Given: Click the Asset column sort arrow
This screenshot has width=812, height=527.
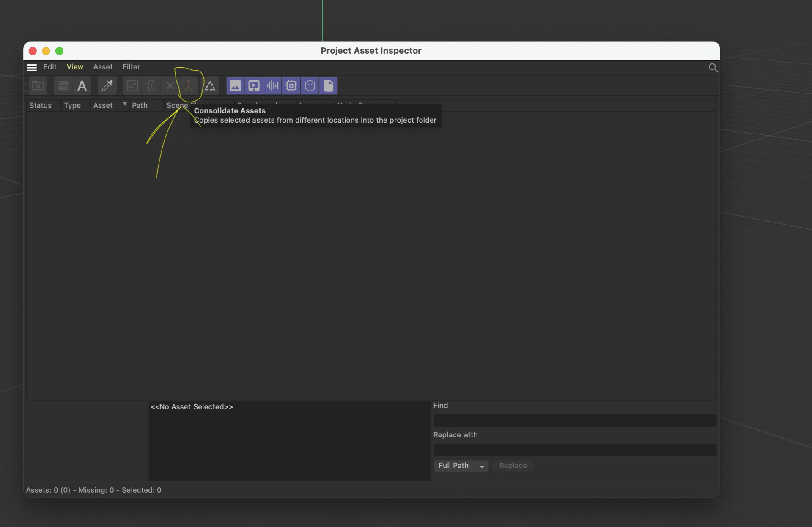Looking at the screenshot, I should [x=125, y=104].
